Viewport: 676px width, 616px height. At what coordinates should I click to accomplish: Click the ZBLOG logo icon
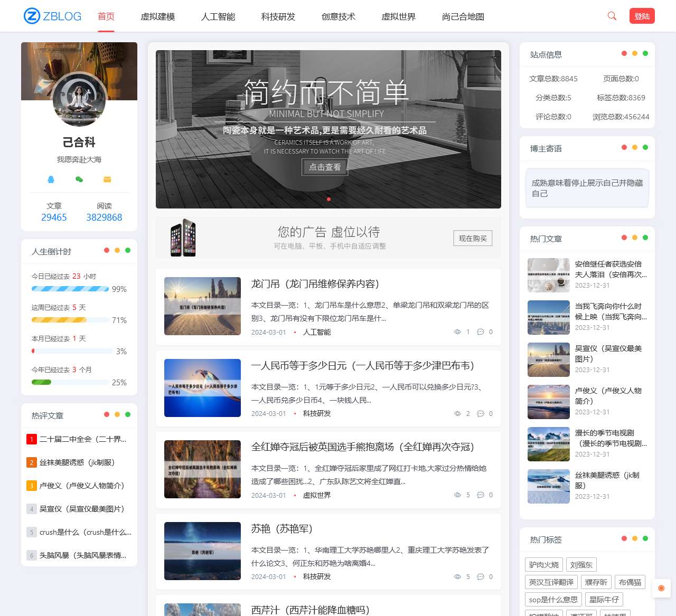(32, 16)
